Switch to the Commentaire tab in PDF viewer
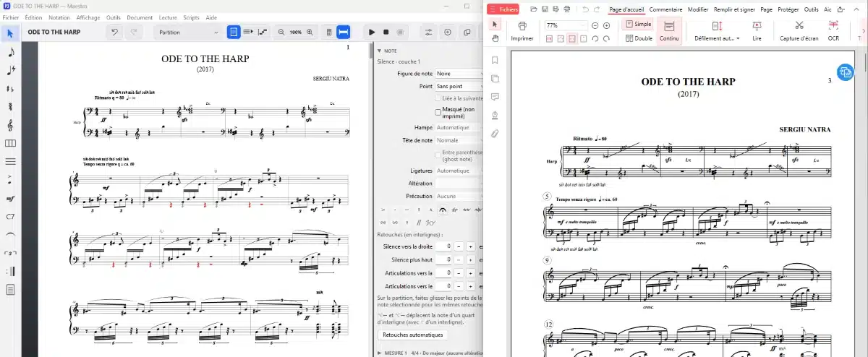The width and height of the screenshot is (868, 357). click(665, 9)
